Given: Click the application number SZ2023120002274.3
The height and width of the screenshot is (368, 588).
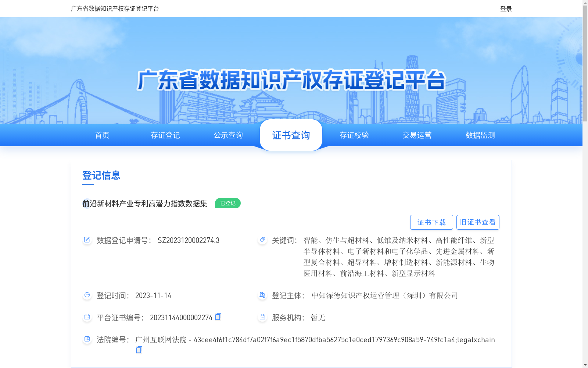Looking at the screenshot, I should (189, 240).
